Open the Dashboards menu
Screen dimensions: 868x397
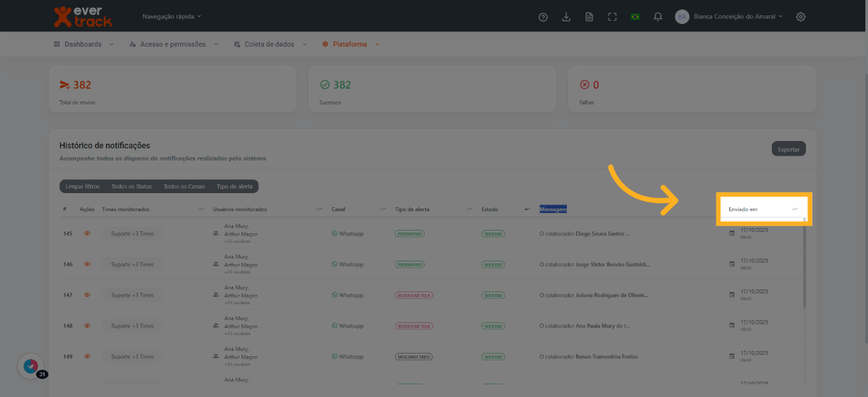pos(83,44)
